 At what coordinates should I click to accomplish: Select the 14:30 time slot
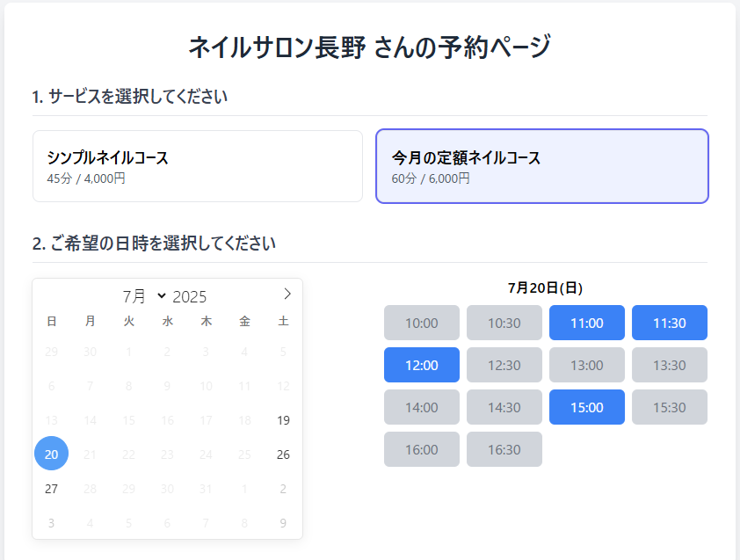point(504,407)
